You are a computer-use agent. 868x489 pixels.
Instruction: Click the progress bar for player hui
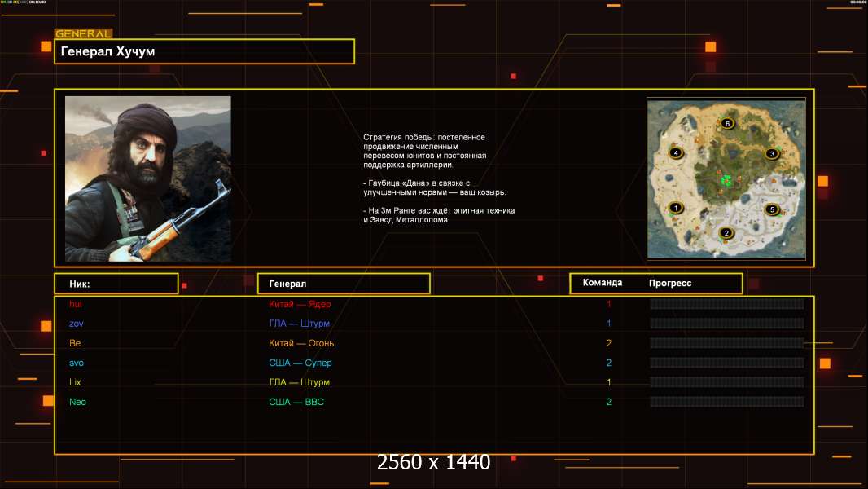point(726,304)
